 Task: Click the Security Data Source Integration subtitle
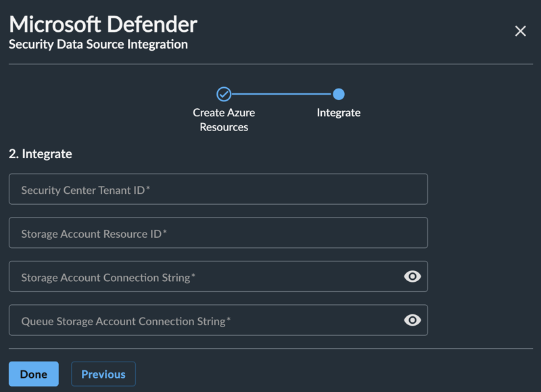coord(98,45)
